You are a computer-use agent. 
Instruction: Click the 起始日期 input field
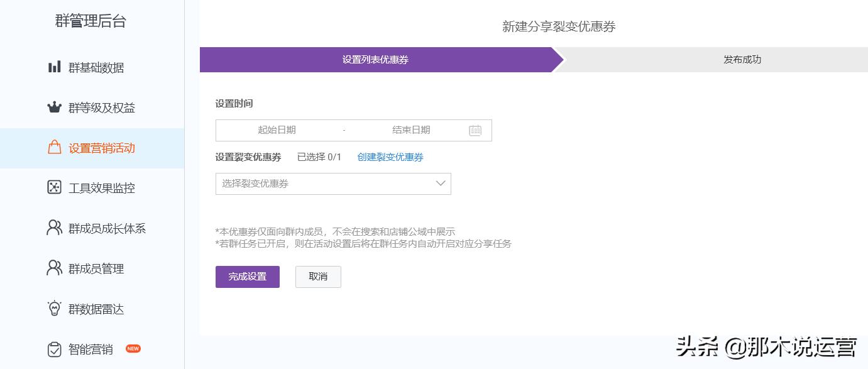[277, 130]
